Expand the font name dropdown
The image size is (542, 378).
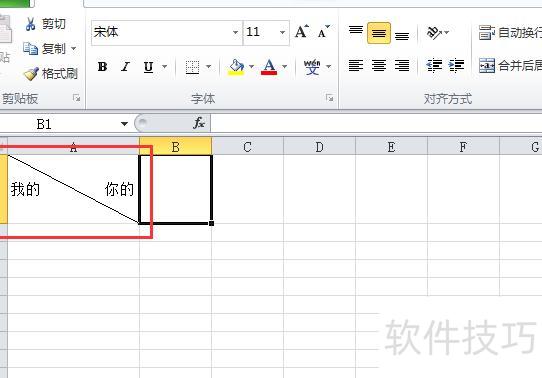[x=235, y=32]
